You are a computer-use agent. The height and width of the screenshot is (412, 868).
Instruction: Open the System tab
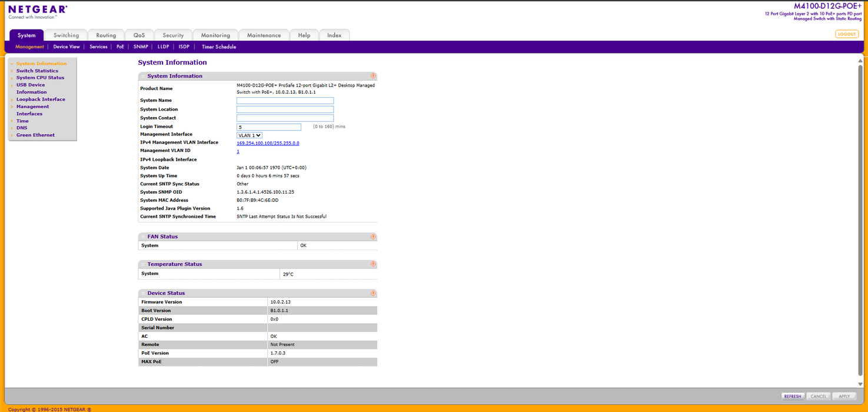pyautogui.click(x=26, y=35)
